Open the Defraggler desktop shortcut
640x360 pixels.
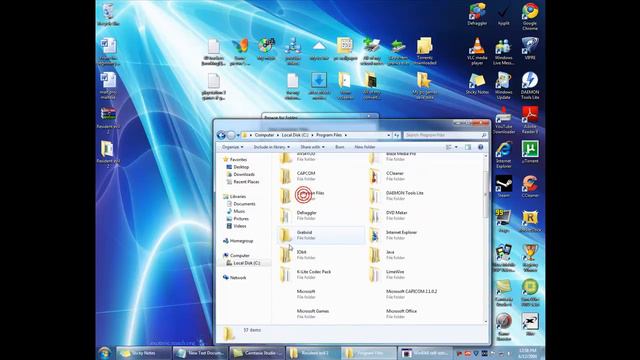coord(477,15)
